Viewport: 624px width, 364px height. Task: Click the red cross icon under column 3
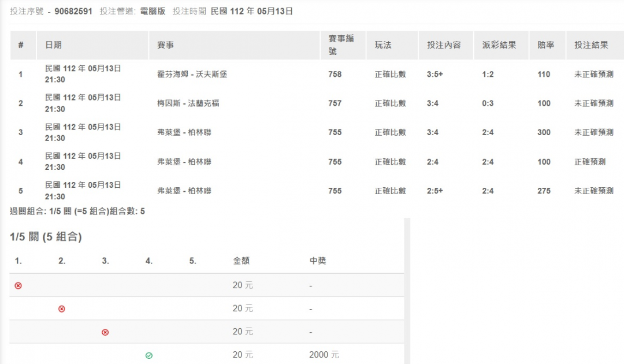[x=105, y=332]
